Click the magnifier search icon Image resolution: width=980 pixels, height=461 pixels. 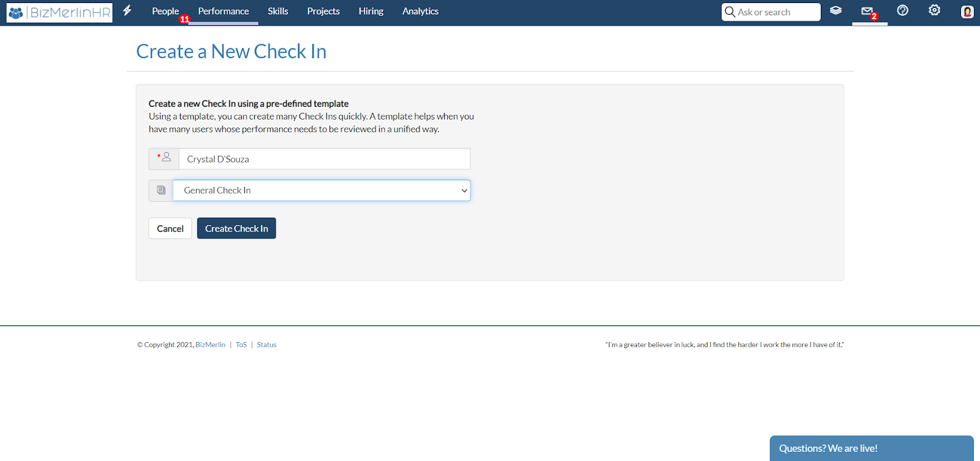click(730, 12)
